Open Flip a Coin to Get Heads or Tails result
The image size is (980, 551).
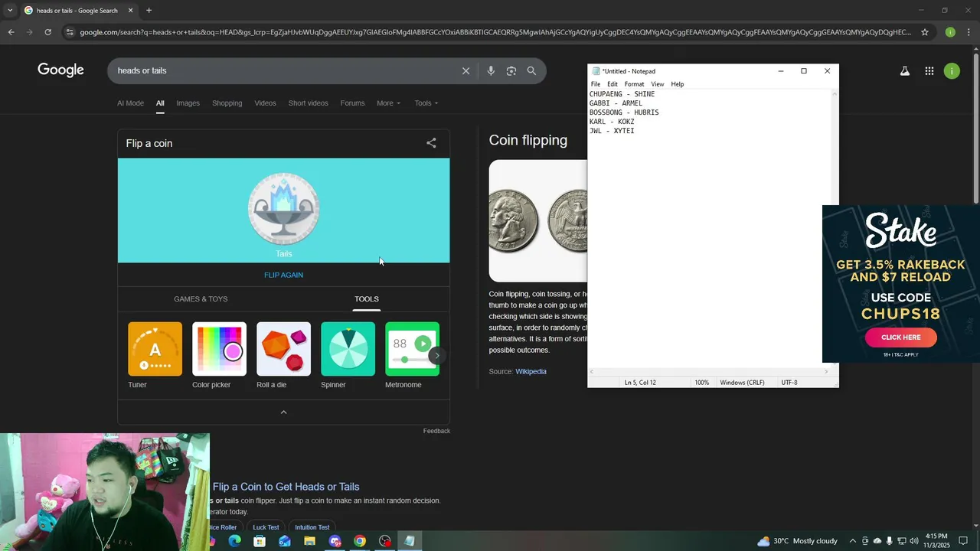(x=286, y=487)
